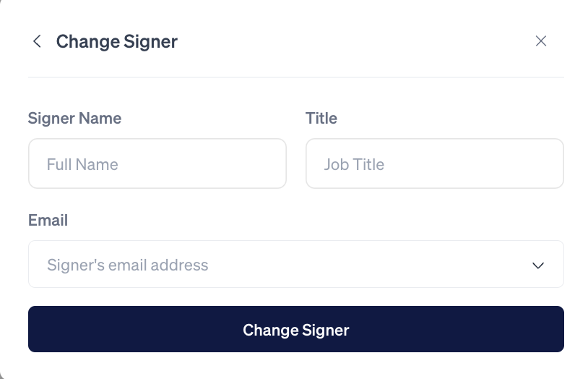This screenshot has width=588, height=379.
Task: Submit with the dark Change Signer button
Action: pos(296,329)
